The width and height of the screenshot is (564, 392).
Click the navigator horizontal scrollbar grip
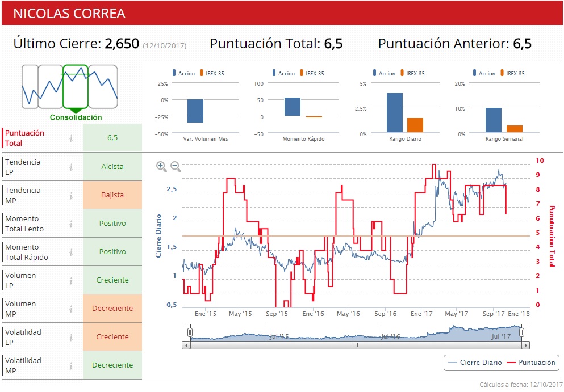356,345
